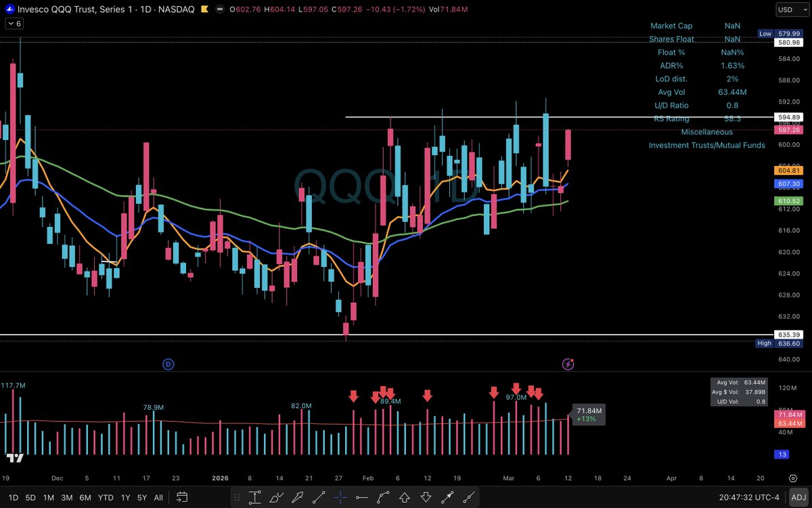
Task: Select the 1M time range
Action: (x=49, y=497)
